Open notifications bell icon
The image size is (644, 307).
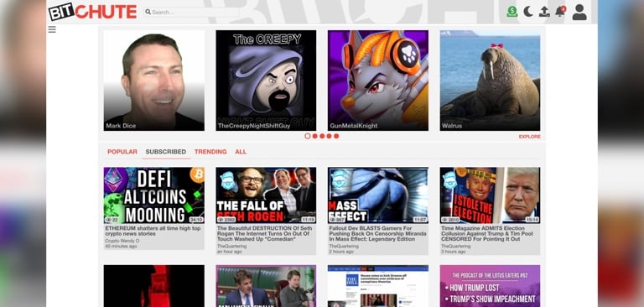(x=560, y=11)
